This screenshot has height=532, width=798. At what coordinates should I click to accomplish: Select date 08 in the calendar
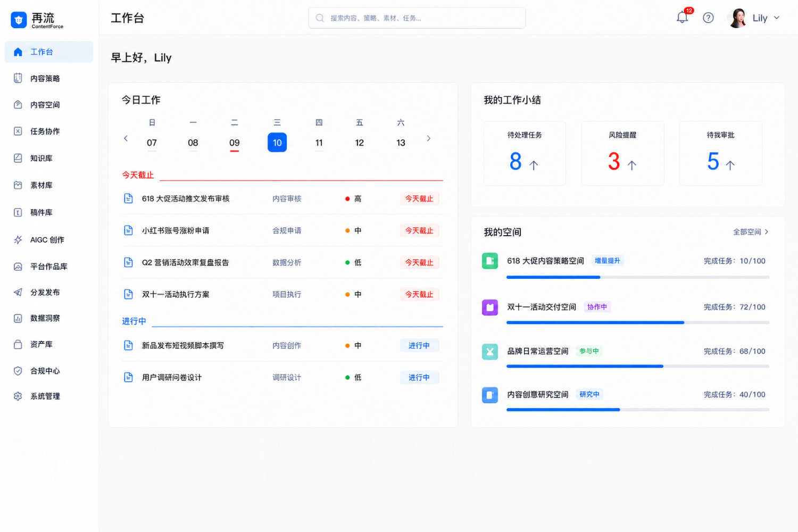click(x=193, y=143)
